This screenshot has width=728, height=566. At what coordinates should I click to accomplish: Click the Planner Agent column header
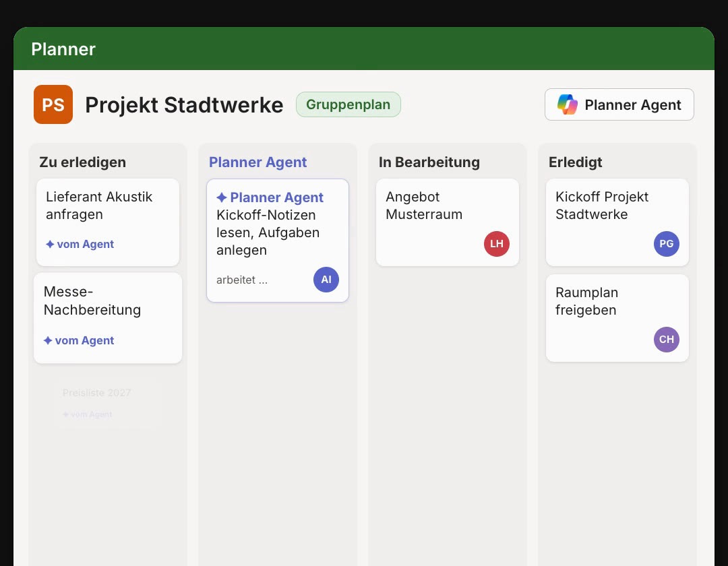click(x=257, y=162)
